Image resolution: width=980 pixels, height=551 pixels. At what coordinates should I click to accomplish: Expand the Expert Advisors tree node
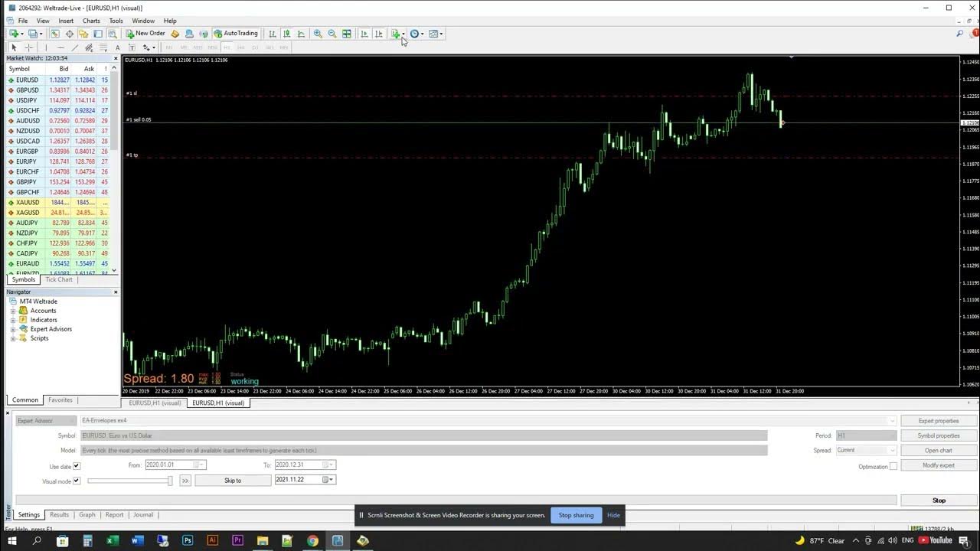(13, 329)
